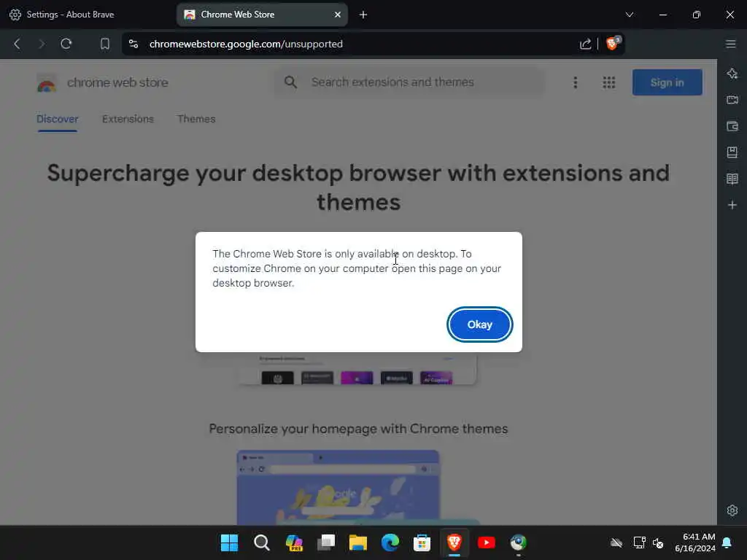Viewport: 747px width, 560px height.
Task: Expand the tab search dropdown arrow
Action: click(630, 15)
